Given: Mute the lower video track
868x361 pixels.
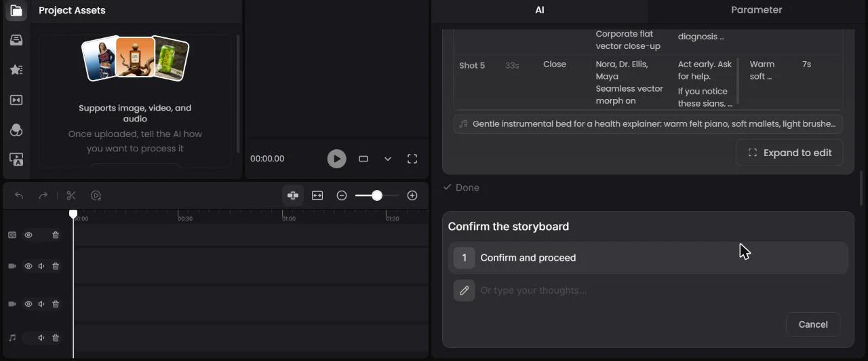Looking at the screenshot, I should click(x=42, y=304).
